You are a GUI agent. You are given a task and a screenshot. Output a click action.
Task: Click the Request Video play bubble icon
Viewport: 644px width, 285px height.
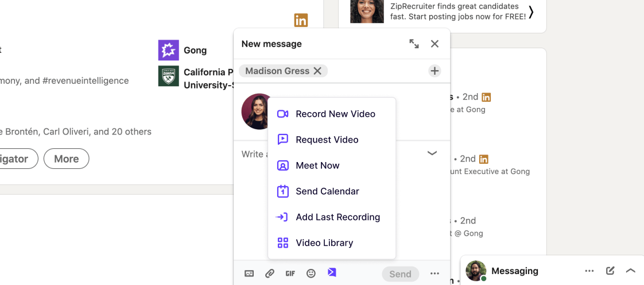click(282, 140)
